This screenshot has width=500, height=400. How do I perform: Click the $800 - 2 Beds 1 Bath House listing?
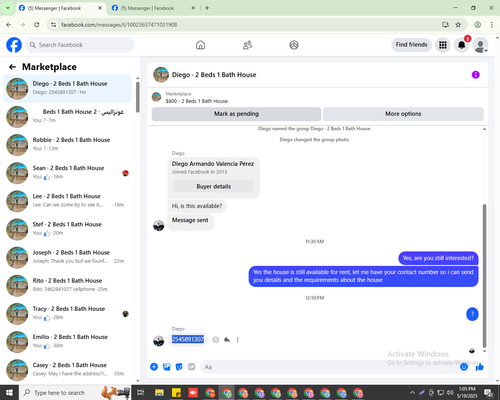tap(197, 101)
